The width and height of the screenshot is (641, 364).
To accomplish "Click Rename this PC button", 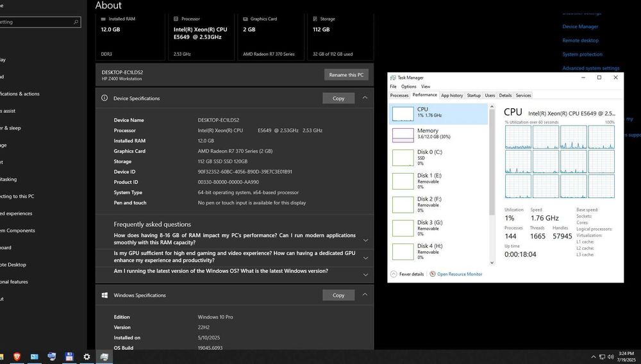I will tap(346, 75).
